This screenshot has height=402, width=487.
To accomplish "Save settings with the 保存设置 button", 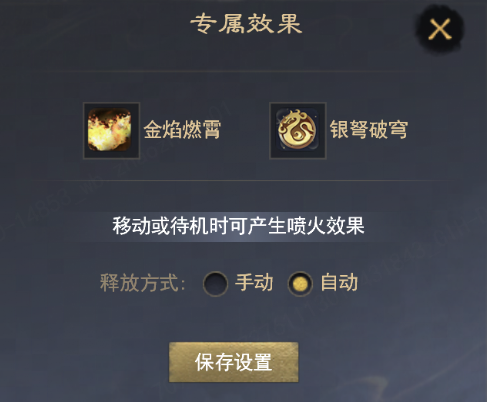I will (233, 362).
